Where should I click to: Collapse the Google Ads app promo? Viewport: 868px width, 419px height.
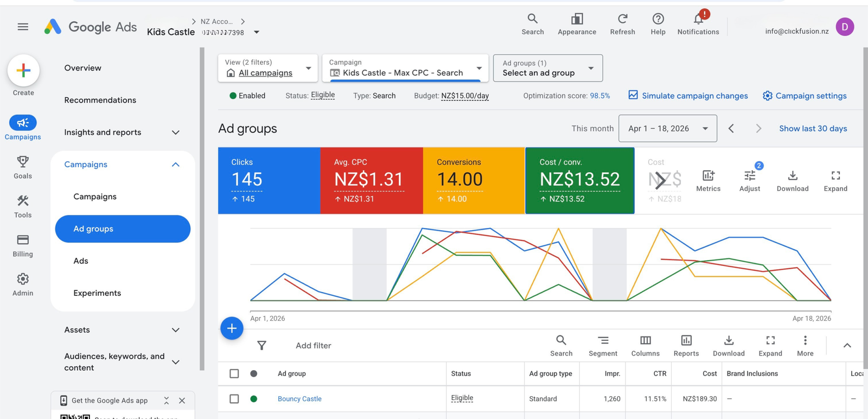point(167,401)
